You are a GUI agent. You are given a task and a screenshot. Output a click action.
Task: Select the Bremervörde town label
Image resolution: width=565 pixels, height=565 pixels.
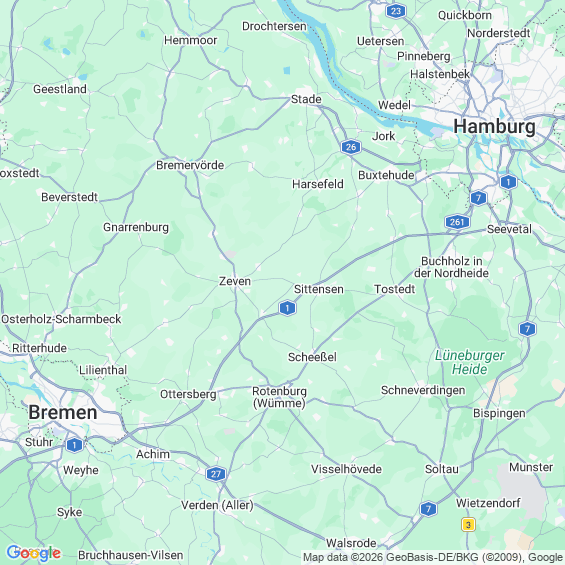[190, 165]
